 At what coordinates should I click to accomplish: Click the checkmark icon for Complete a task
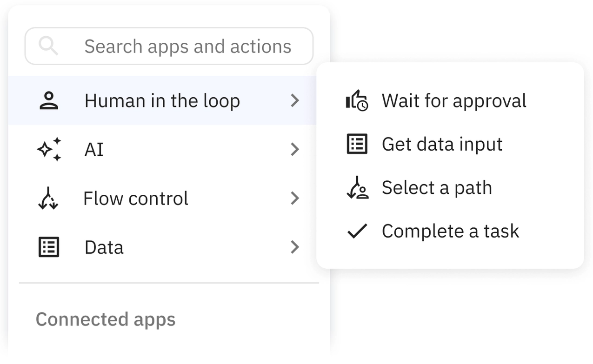point(357,231)
